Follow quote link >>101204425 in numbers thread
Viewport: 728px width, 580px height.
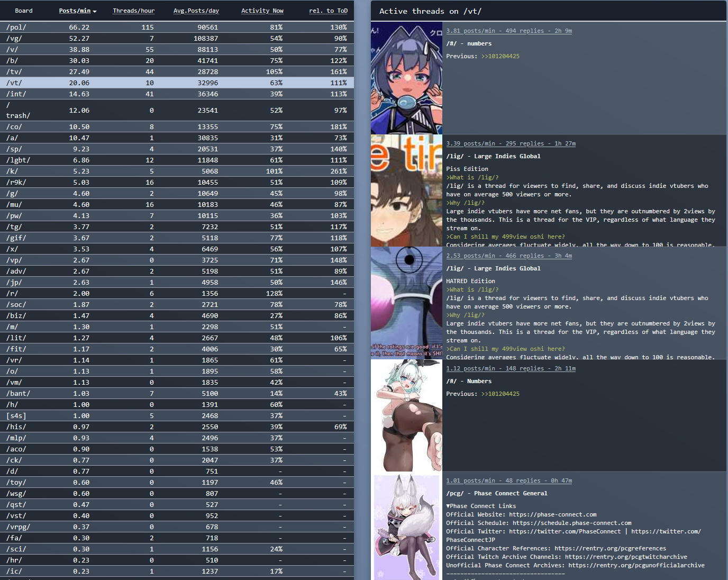click(500, 56)
